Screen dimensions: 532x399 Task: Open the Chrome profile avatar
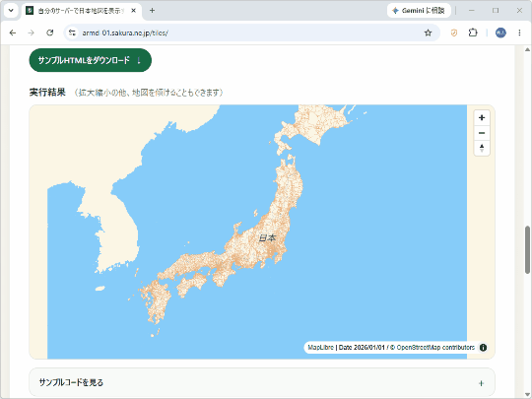(500, 33)
